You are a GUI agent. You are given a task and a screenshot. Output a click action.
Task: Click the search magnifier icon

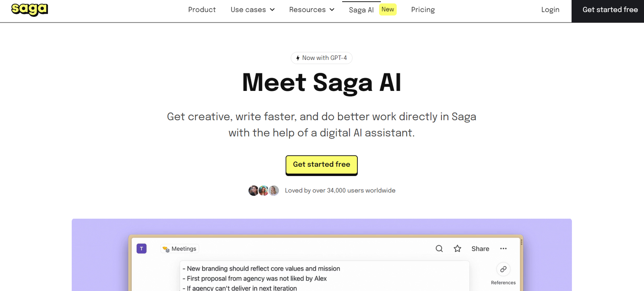439,249
